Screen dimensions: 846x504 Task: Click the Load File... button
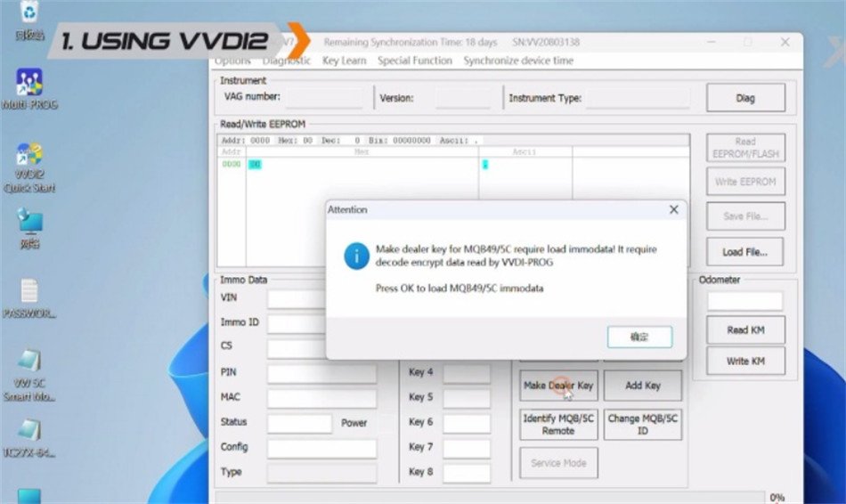tap(745, 251)
